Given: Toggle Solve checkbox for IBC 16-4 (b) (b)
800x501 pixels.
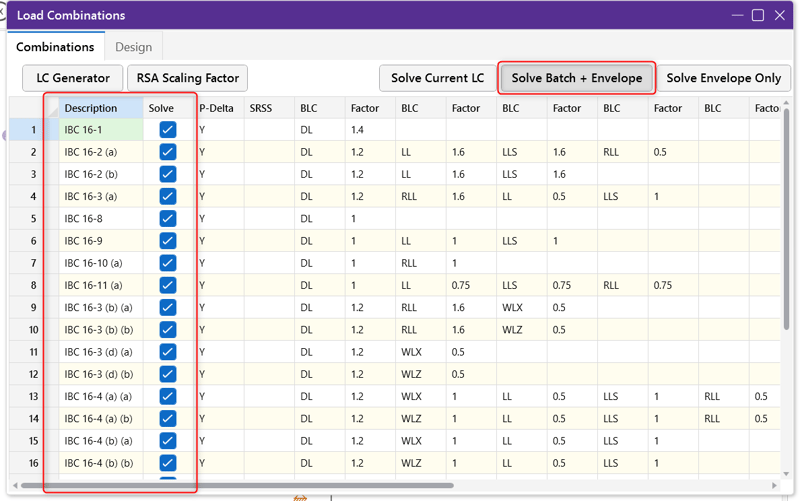Looking at the screenshot, I should coord(167,463).
